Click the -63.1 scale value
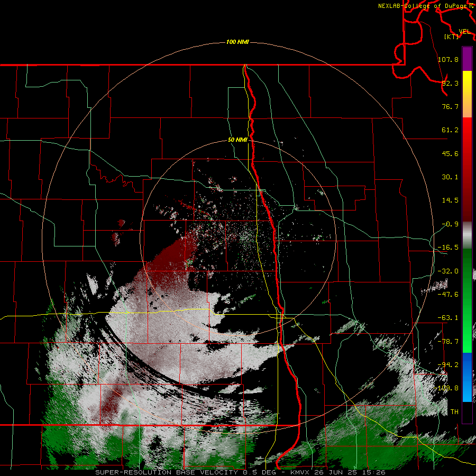The image size is (476, 476). (448, 318)
